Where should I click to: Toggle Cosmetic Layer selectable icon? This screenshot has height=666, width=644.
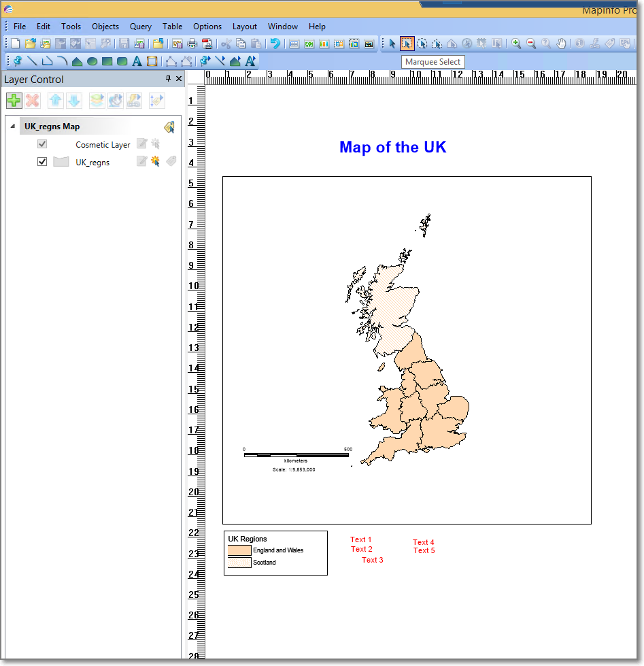tap(155, 144)
